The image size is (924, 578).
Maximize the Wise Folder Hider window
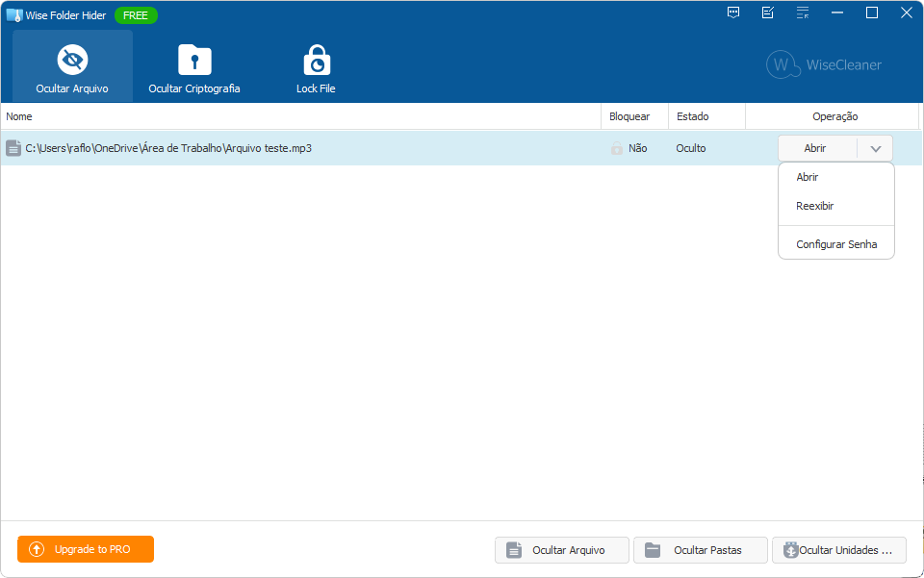(x=872, y=13)
